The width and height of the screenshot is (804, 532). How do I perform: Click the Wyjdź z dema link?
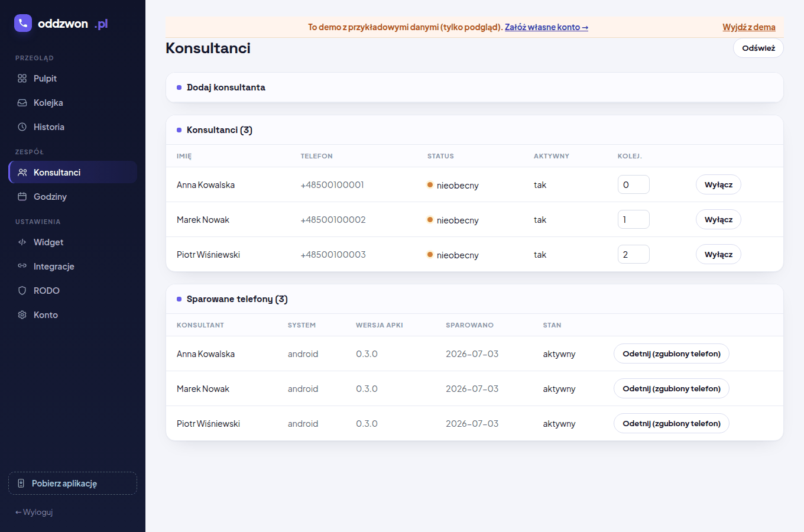pyautogui.click(x=749, y=27)
